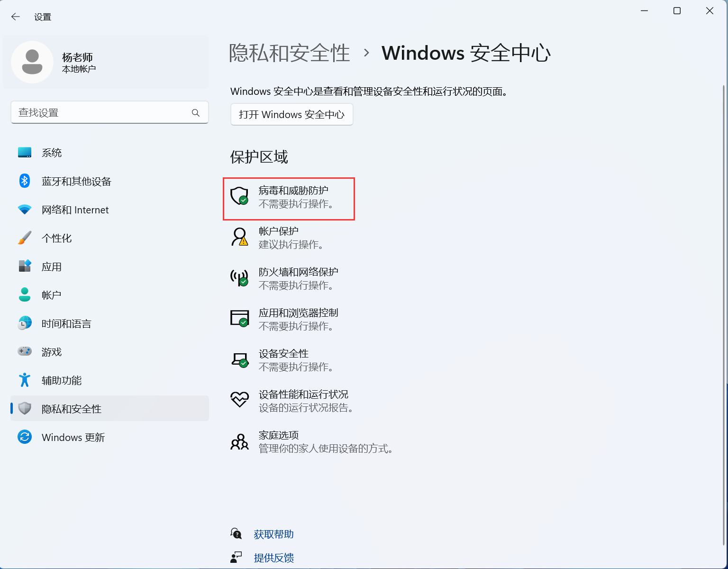The image size is (728, 569).
Task: Click the account name 杨老师
Action: point(78,57)
